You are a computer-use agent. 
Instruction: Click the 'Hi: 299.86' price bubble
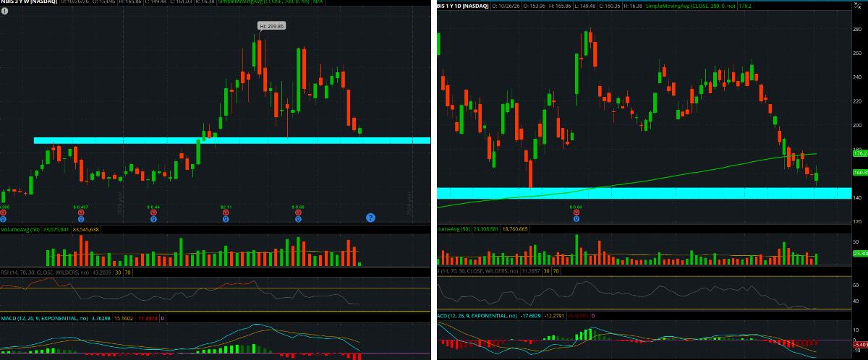272,25
